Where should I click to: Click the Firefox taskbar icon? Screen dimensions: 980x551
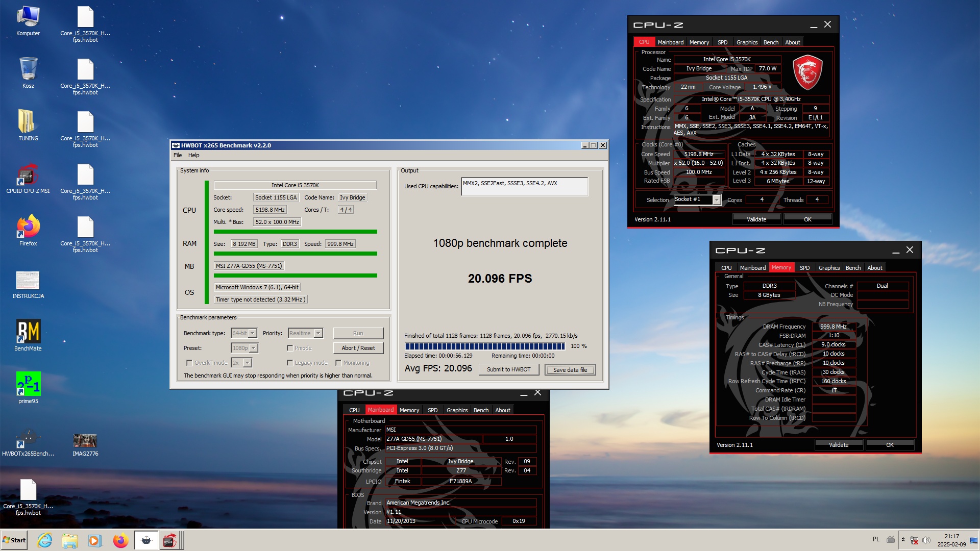[x=120, y=540]
